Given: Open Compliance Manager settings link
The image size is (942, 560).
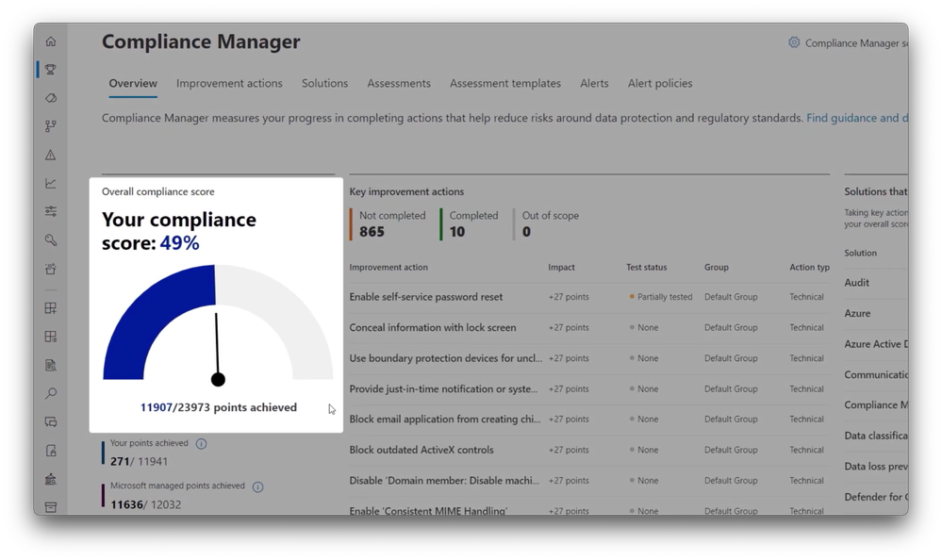Looking at the screenshot, I should (x=856, y=43).
